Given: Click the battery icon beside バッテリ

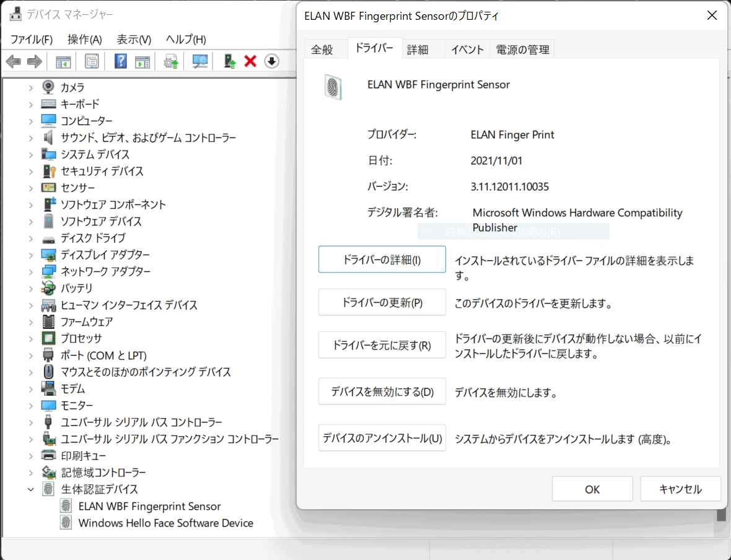Looking at the screenshot, I should 48,288.
